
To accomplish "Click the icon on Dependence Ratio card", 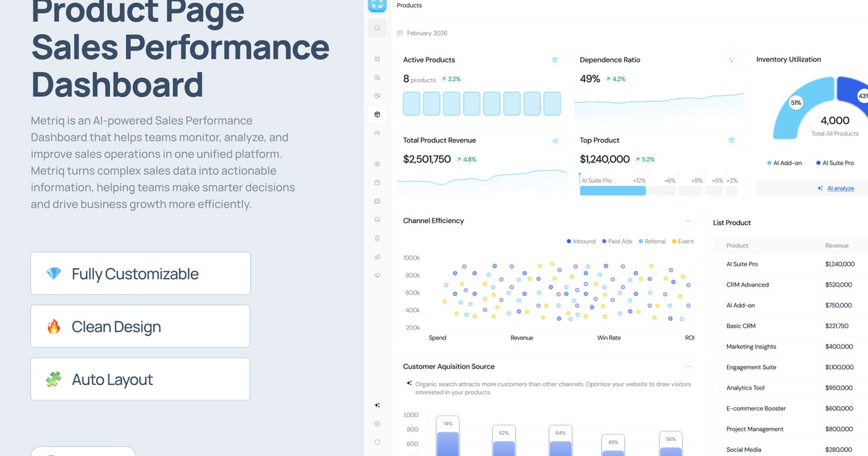I will pos(731,60).
